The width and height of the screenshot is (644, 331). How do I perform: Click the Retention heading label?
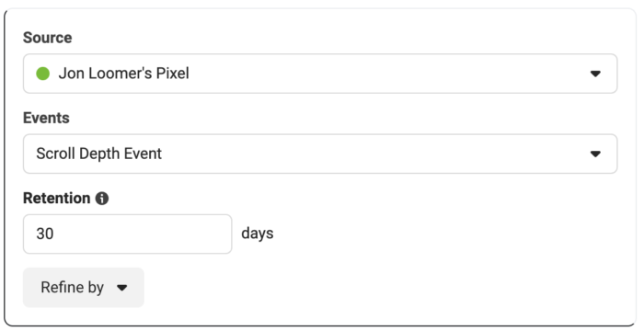tap(57, 199)
